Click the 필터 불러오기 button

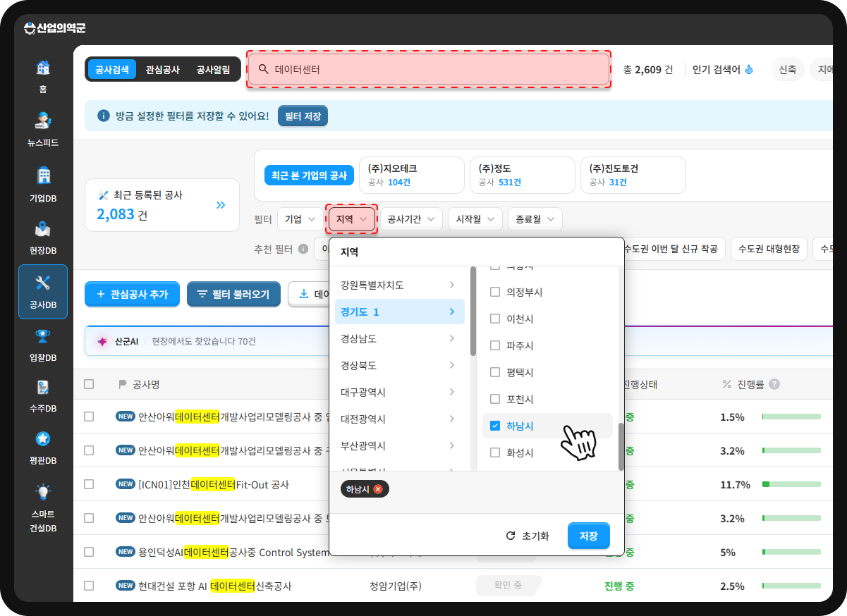click(x=233, y=294)
